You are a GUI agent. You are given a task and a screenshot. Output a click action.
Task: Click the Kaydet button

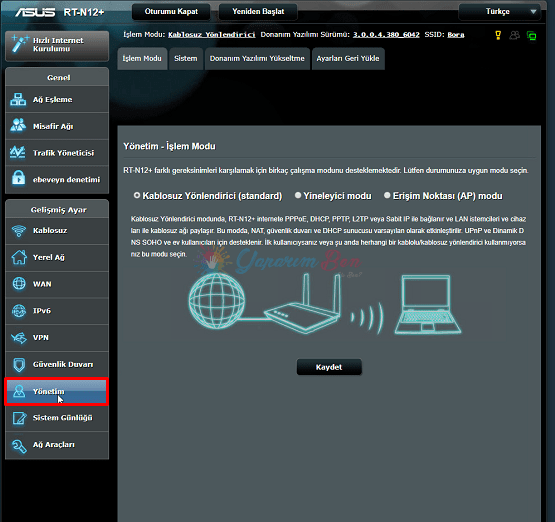click(329, 367)
